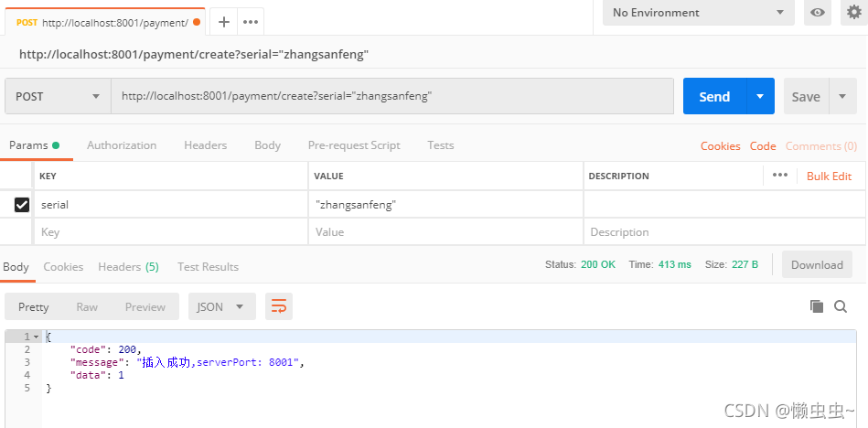This screenshot has width=868, height=428.
Task: Open the Code snippet link
Action: 763,146
